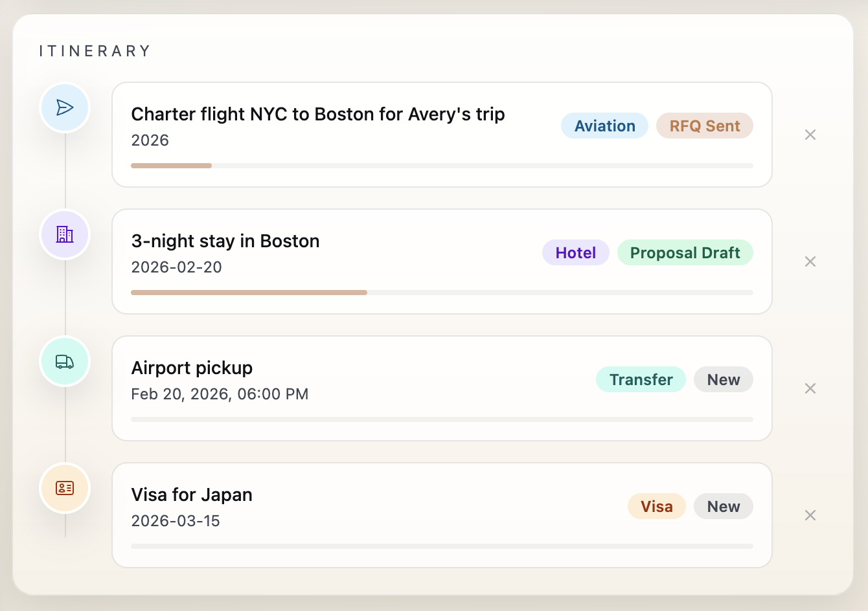Click the hotel building icon
Screen dimensions: 868x611
click(x=65, y=234)
